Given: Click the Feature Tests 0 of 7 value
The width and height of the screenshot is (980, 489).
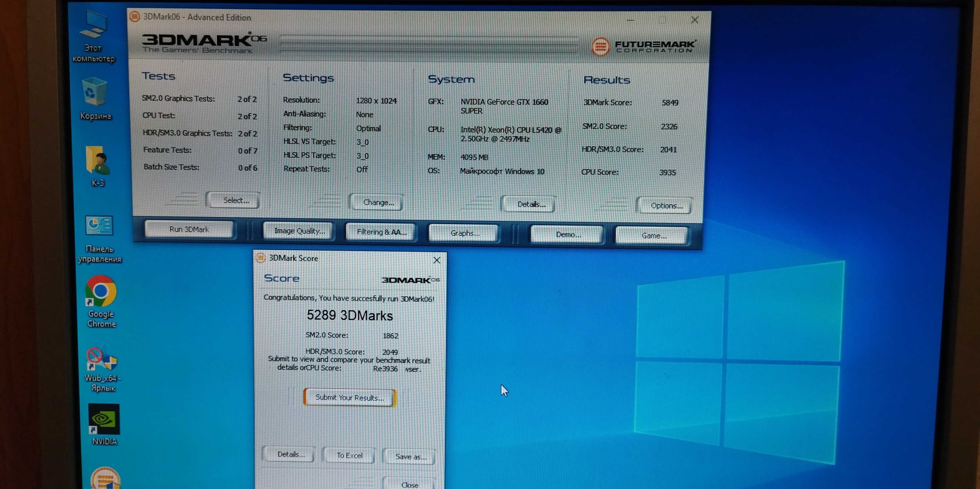Looking at the screenshot, I should coord(247,151).
